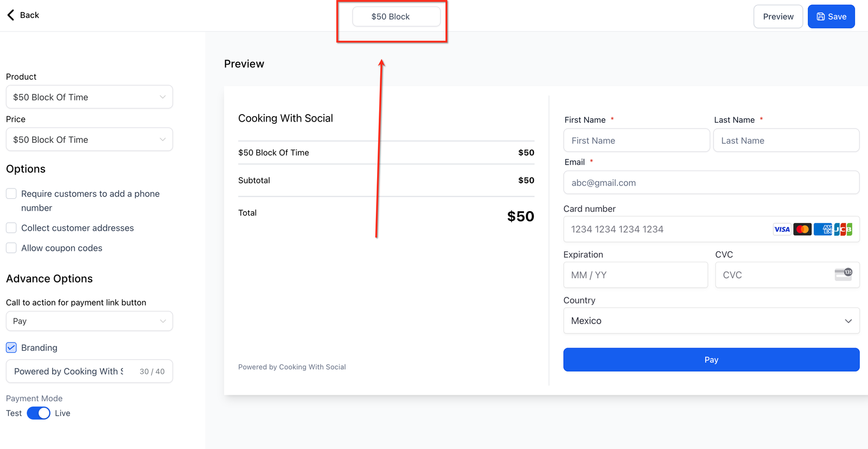Click the American Express card icon
The height and width of the screenshot is (449, 868).
[x=823, y=229]
